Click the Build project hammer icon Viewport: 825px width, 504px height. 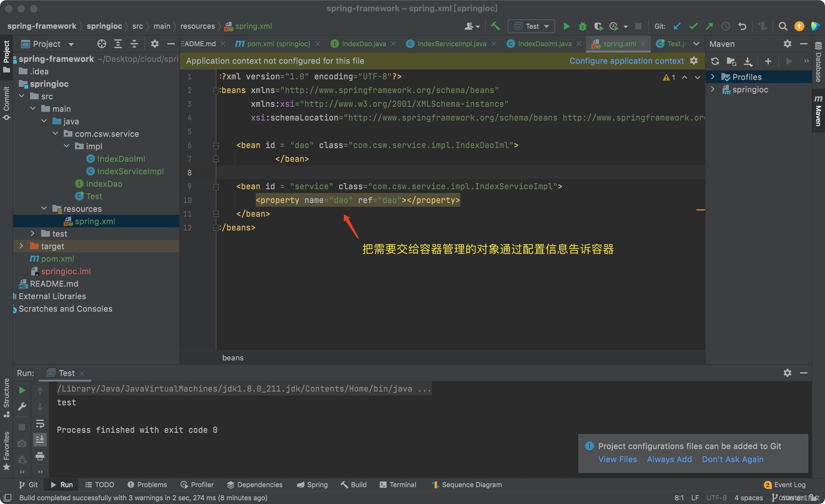496,26
